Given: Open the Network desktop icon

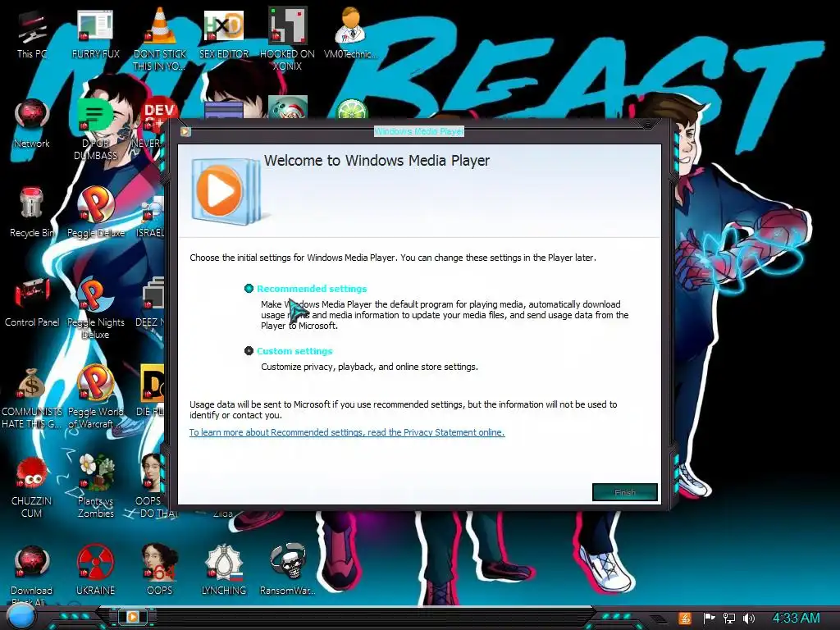Looking at the screenshot, I should click(x=32, y=124).
